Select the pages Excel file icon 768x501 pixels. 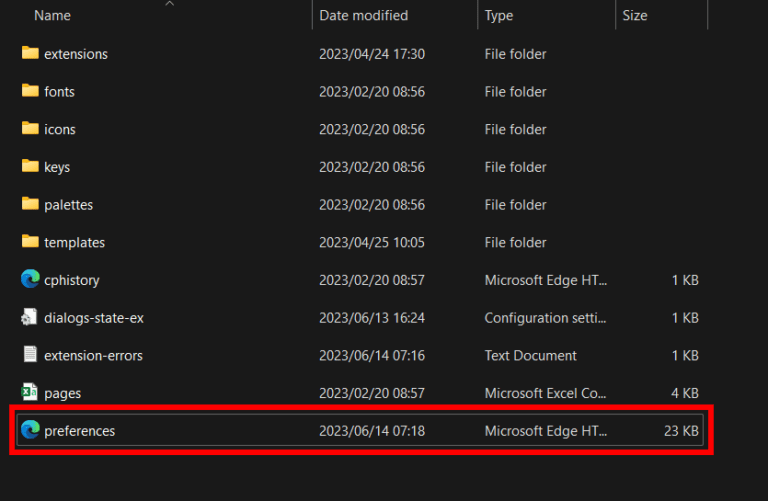tap(30, 393)
